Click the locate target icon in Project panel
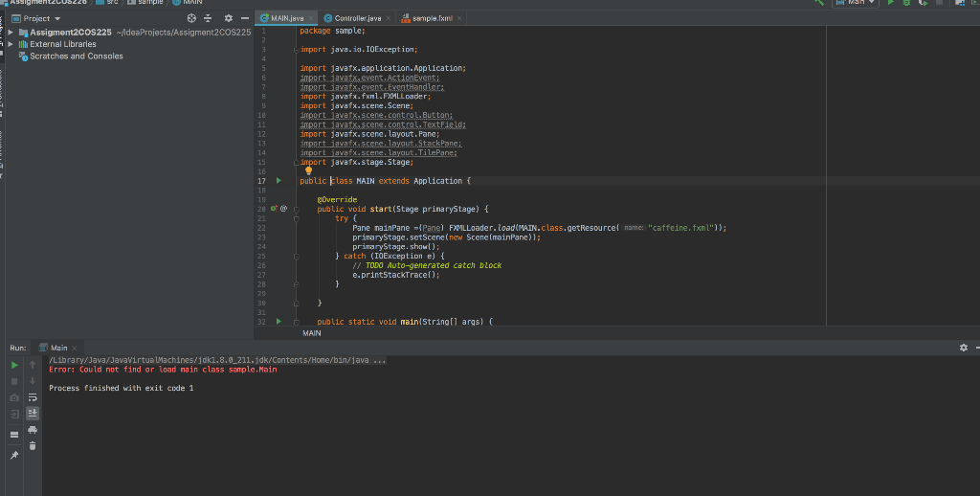980x496 pixels. point(191,18)
